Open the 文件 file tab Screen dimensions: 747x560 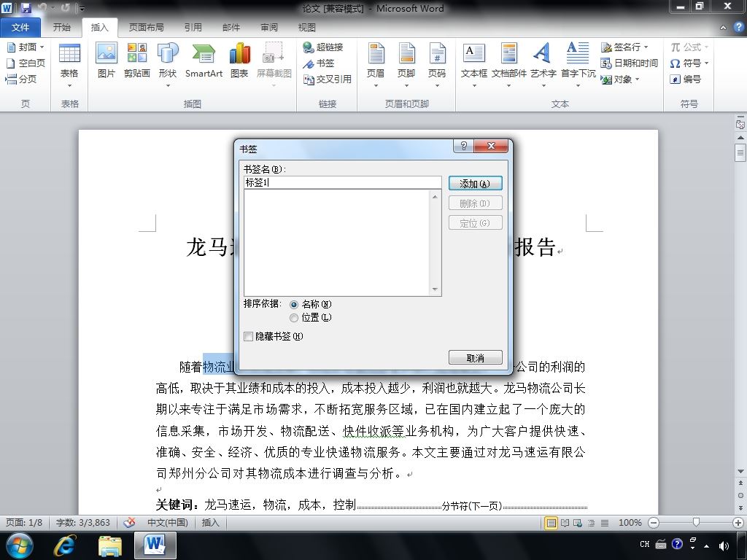[x=20, y=27]
